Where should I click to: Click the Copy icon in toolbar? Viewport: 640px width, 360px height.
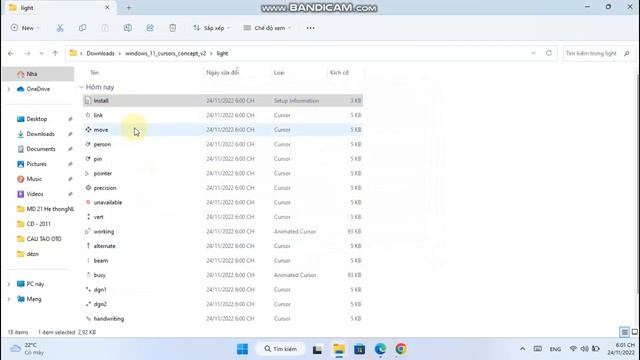(x=82, y=28)
